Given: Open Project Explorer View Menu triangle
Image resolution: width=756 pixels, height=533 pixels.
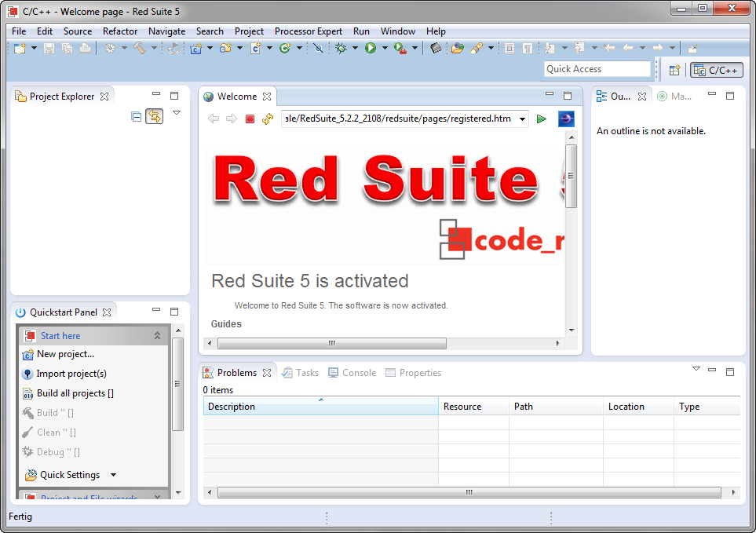Looking at the screenshot, I should pyautogui.click(x=177, y=113).
